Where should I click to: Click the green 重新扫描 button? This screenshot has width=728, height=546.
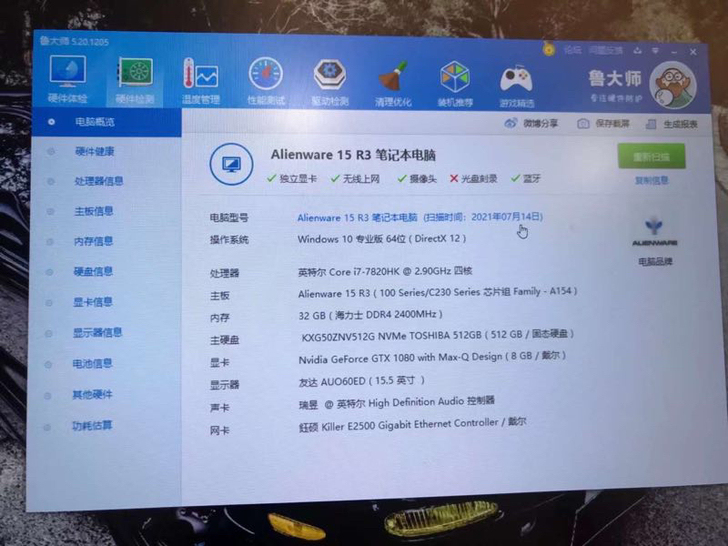[x=651, y=156]
